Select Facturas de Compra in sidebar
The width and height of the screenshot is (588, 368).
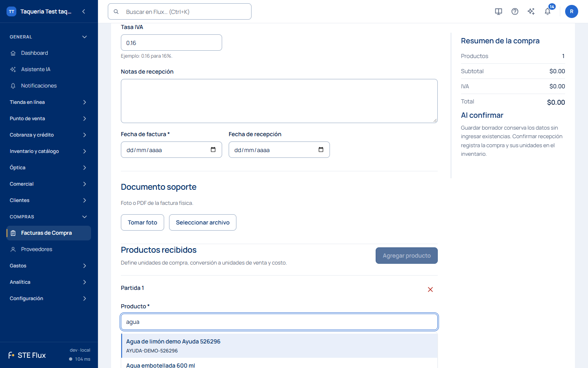49,233
